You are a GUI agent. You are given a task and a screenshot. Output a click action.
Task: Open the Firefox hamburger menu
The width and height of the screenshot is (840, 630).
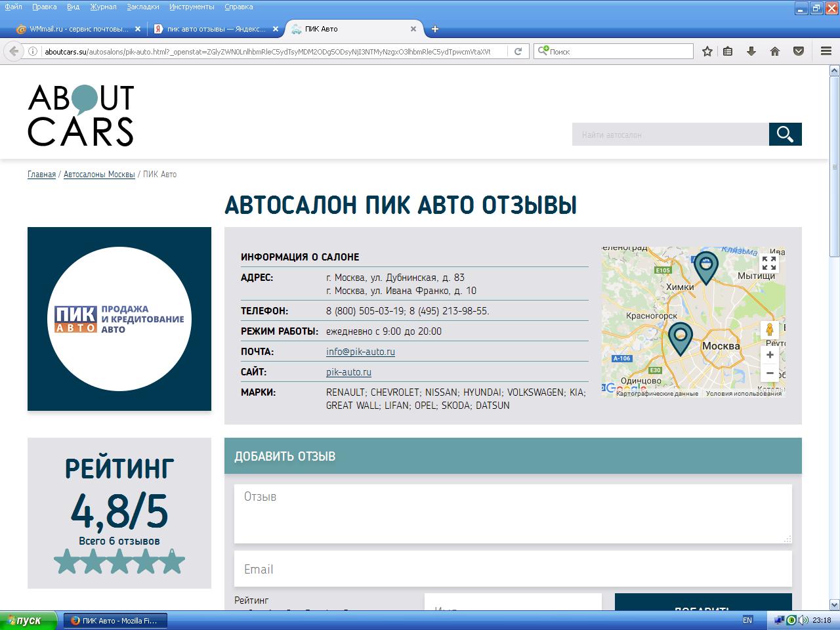[826, 51]
